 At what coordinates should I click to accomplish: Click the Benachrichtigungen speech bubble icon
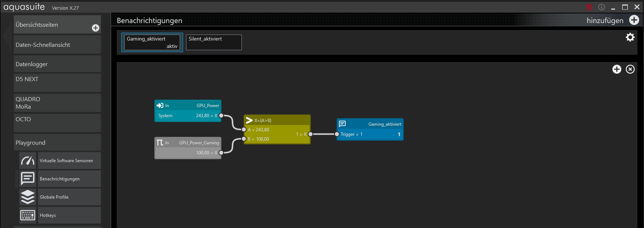28,179
